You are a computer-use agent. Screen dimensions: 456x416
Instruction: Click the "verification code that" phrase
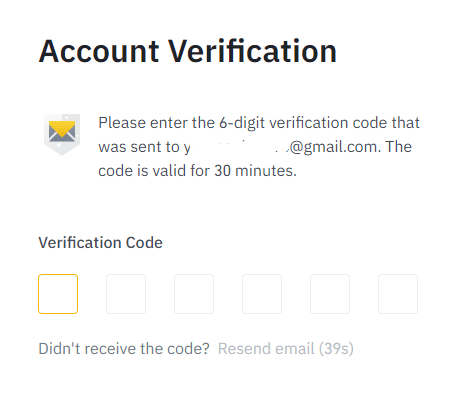pos(344,123)
